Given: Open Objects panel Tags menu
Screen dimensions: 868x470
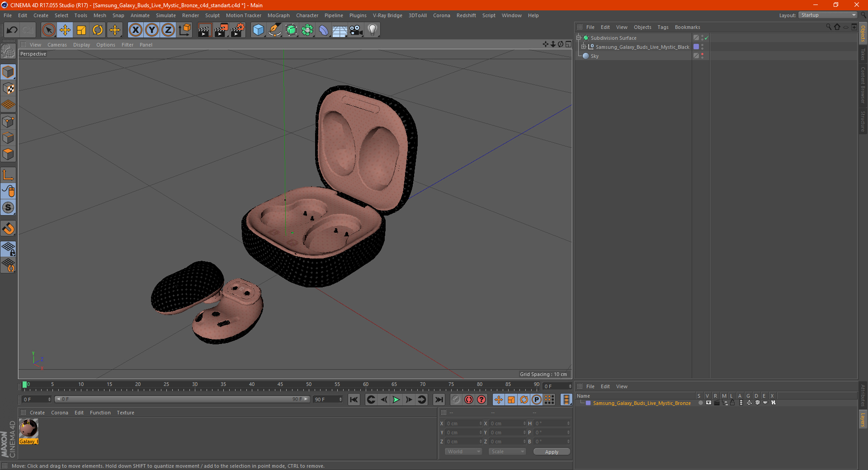Looking at the screenshot, I should click(663, 27).
